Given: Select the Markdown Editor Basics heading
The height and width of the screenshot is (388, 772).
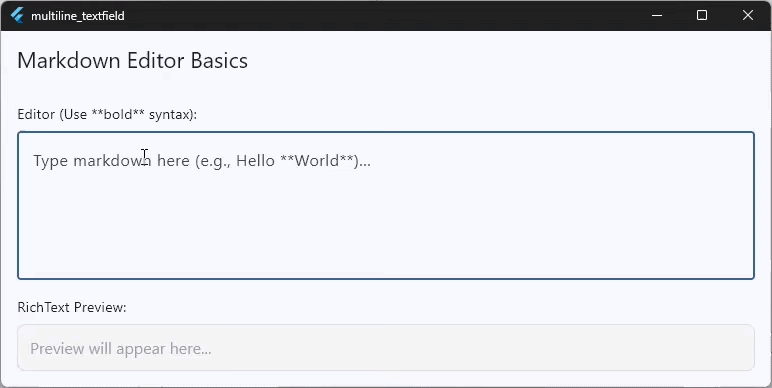Looking at the screenshot, I should [132, 61].
